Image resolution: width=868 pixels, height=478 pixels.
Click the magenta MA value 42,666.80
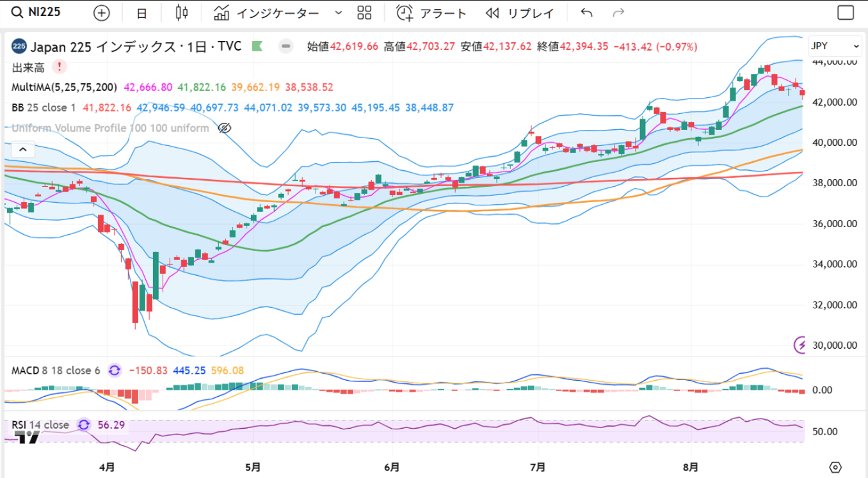tap(148, 87)
